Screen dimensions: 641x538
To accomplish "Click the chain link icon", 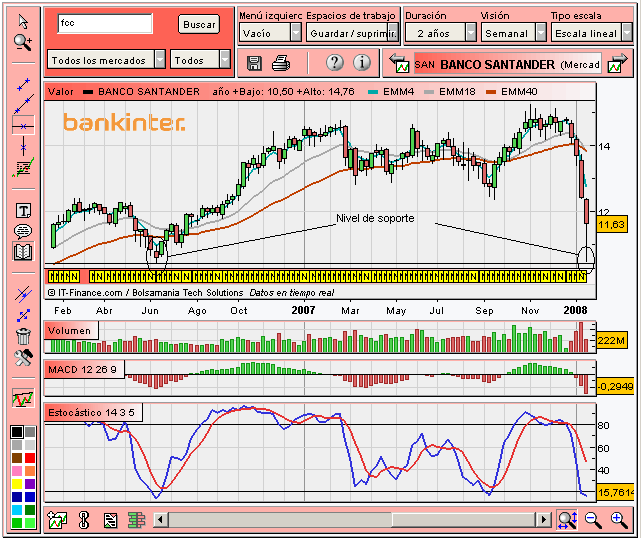I will pos(84,520).
